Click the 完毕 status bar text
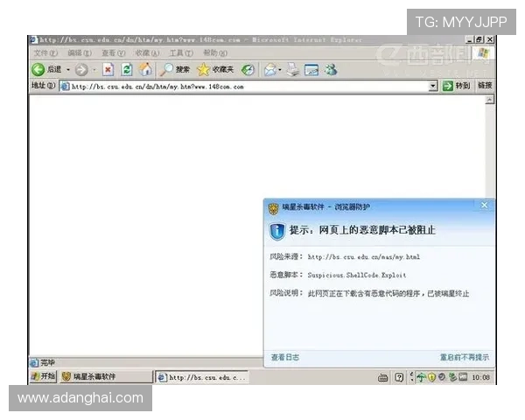 pyautogui.click(x=47, y=362)
